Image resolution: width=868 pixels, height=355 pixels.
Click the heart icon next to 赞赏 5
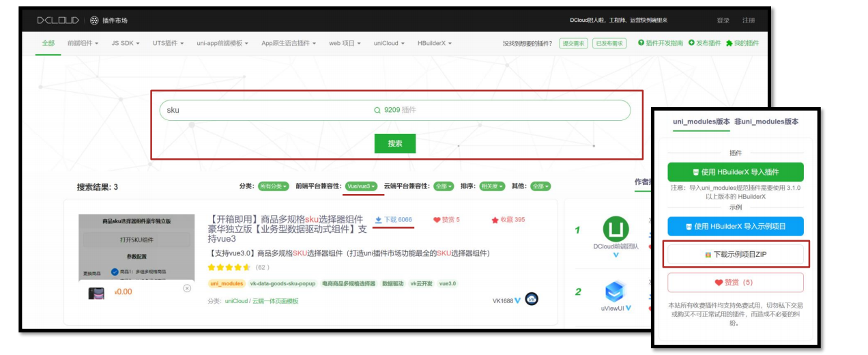pyautogui.click(x=437, y=220)
